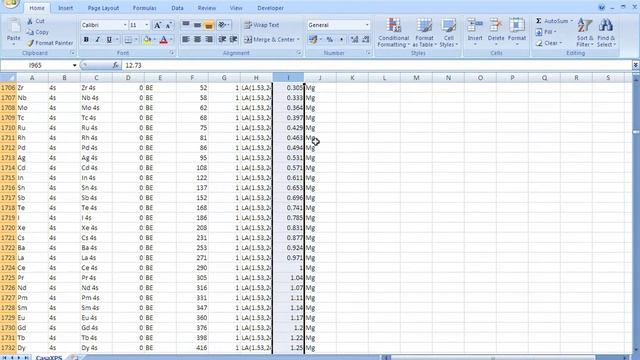Open Sort & Filter

click(584, 33)
